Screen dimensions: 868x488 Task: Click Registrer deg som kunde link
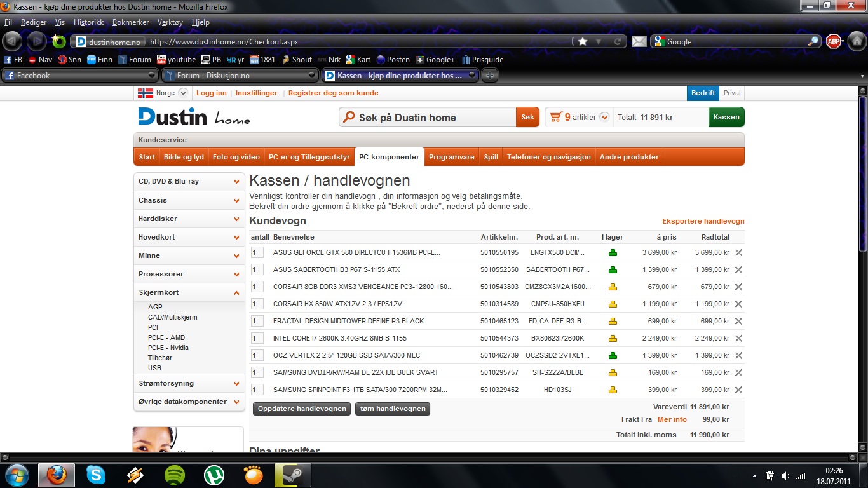333,93
